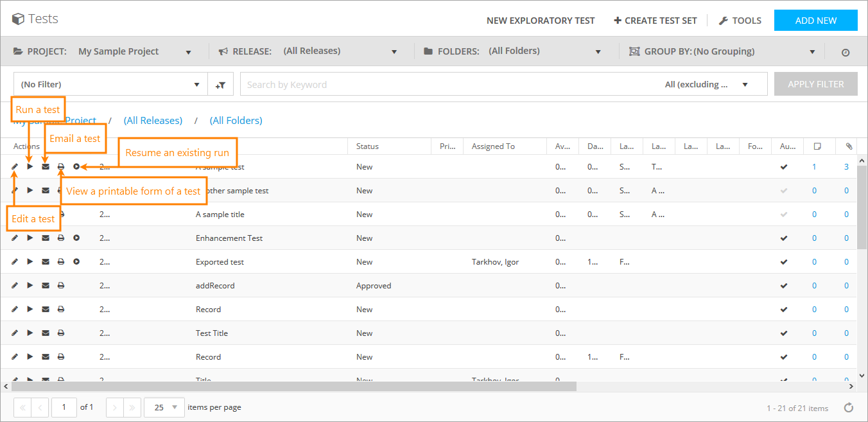The height and width of the screenshot is (422, 868).
Task: Resume existing run for Enhancement Test
Action: (x=76, y=238)
